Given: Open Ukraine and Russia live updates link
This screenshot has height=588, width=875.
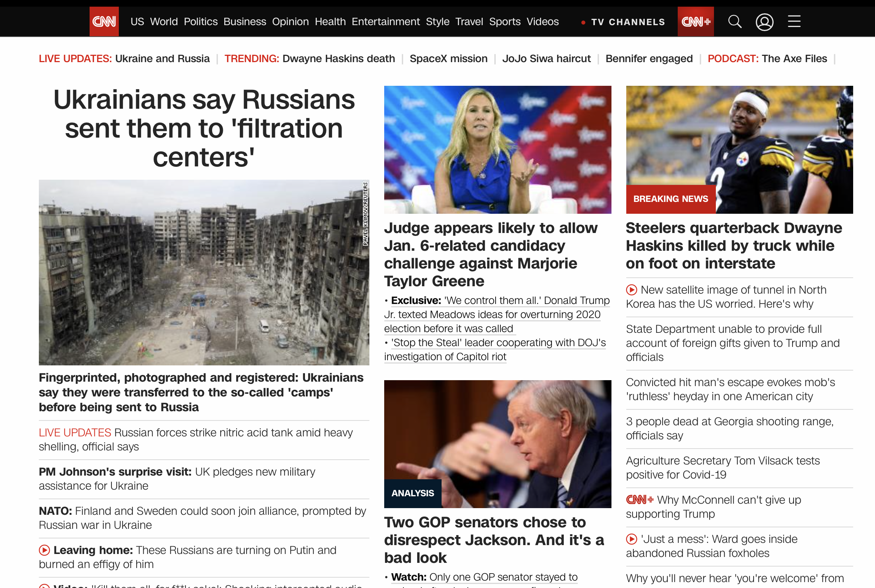Looking at the screenshot, I should click(x=162, y=58).
